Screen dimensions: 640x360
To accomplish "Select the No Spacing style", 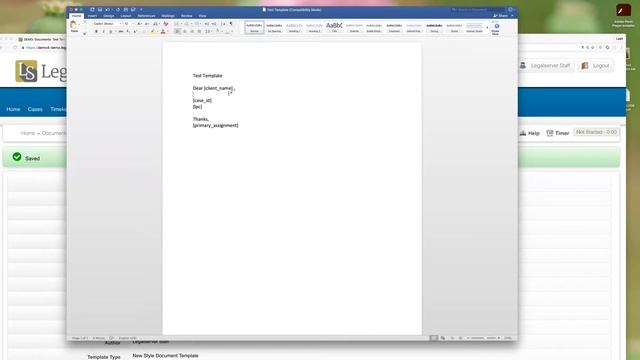I will pyautogui.click(x=274, y=27).
